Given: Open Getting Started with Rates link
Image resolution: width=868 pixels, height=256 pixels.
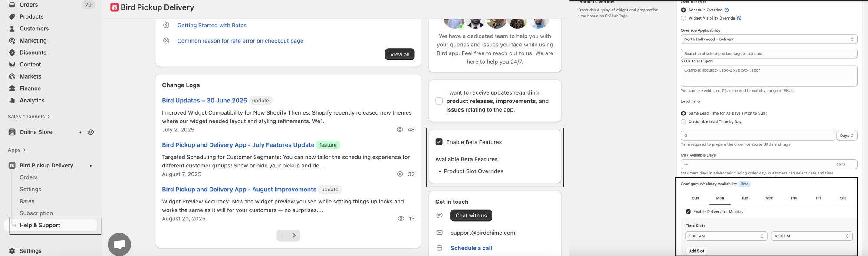Looking at the screenshot, I should 212,25.
